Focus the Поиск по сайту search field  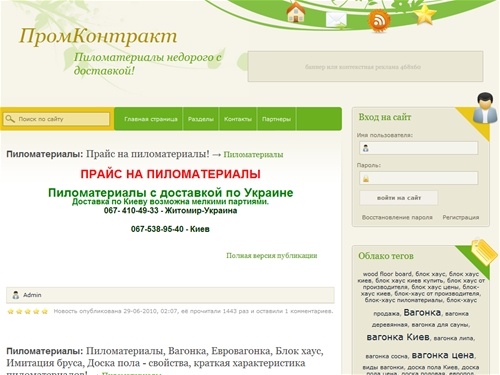(x=56, y=119)
